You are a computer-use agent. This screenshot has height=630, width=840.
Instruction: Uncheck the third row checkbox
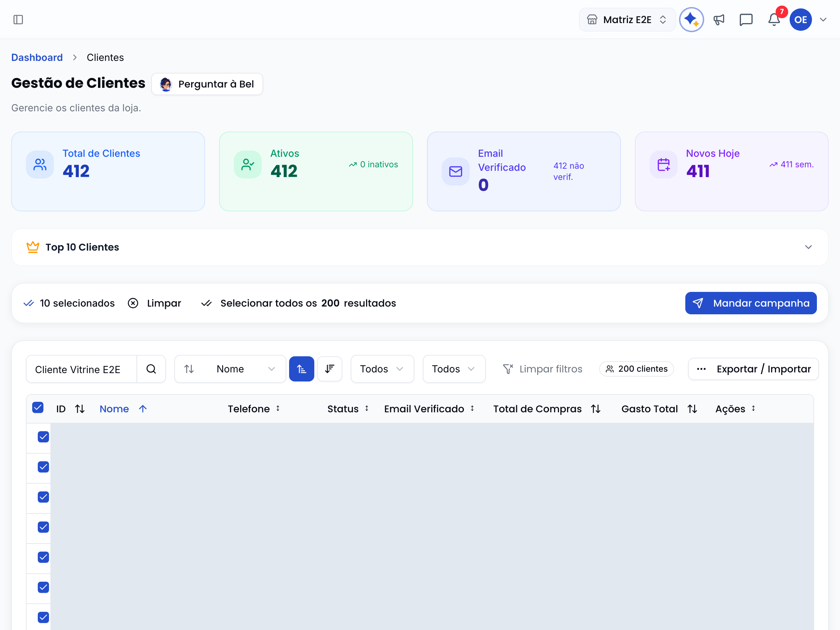[x=44, y=497]
